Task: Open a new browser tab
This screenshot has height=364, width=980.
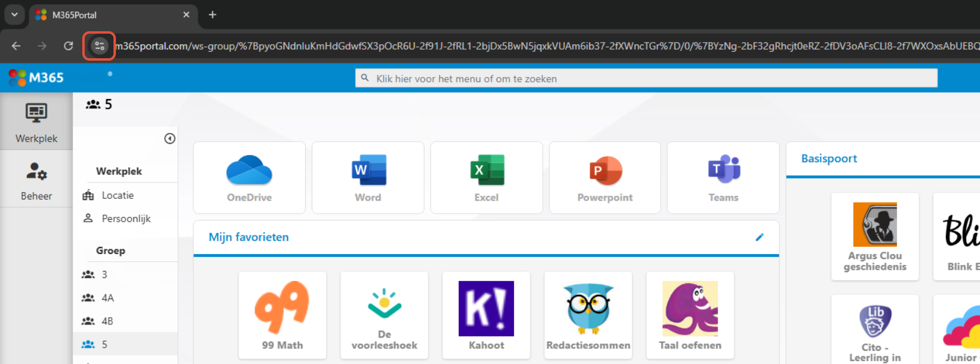Action: (x=213, y=14)
